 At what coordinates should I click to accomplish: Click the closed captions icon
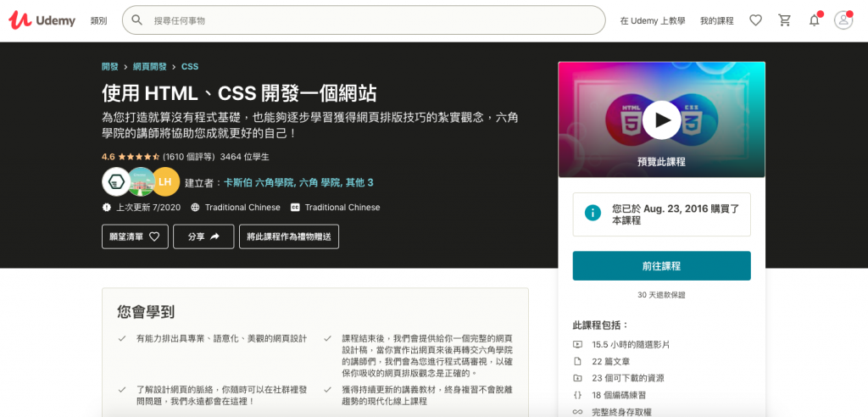[x=295, y=207]
